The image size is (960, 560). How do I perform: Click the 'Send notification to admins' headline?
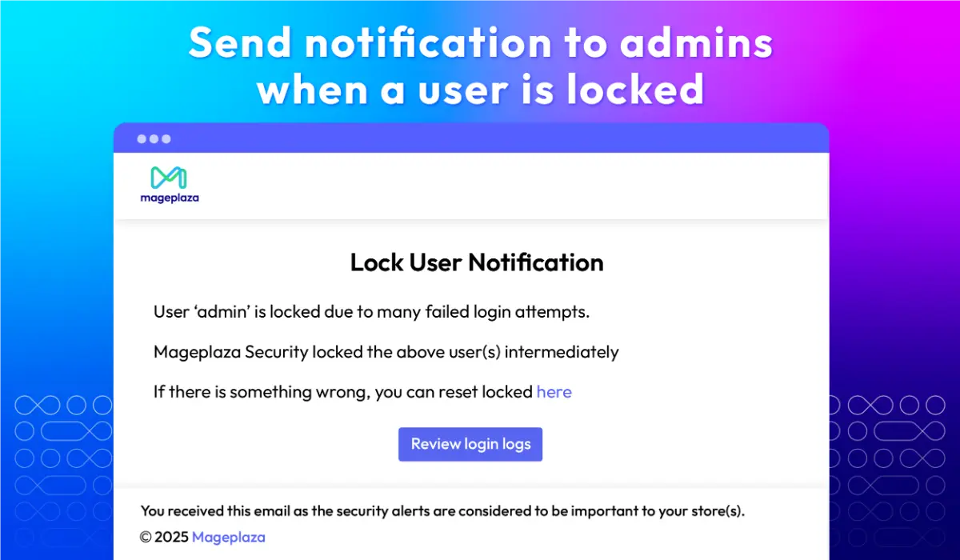point(480,45)
